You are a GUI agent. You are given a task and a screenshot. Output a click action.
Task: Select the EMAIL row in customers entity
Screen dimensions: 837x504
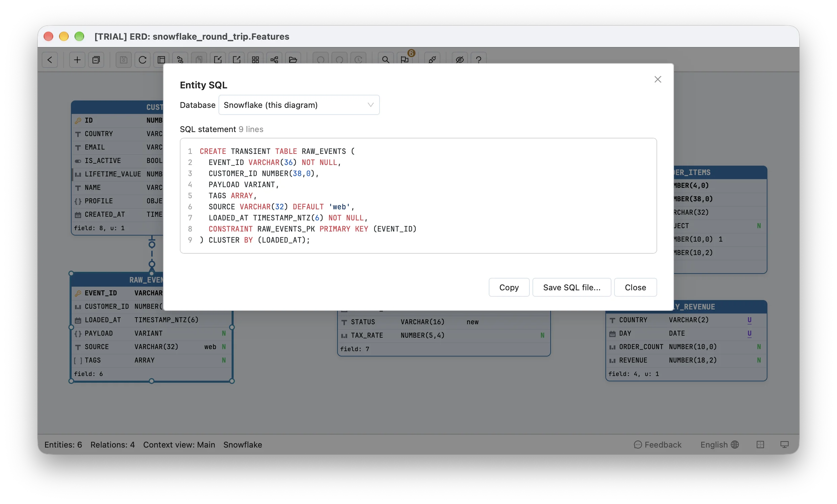coord(118,147)
